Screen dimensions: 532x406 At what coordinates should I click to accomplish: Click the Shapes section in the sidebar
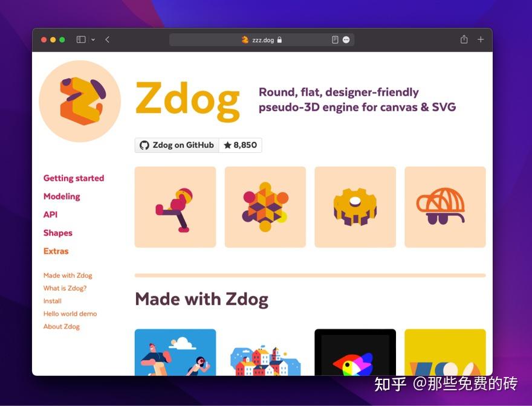pyautogui.click(x=58, y=233)
